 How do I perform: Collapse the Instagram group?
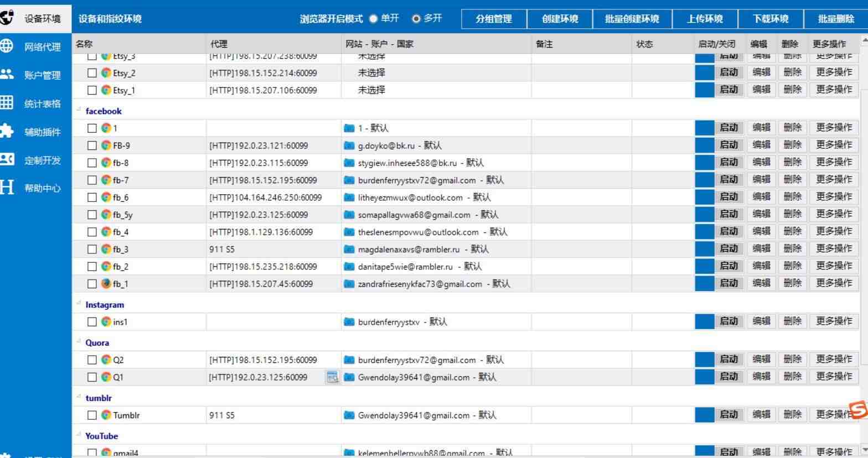(x=79, y=303)
